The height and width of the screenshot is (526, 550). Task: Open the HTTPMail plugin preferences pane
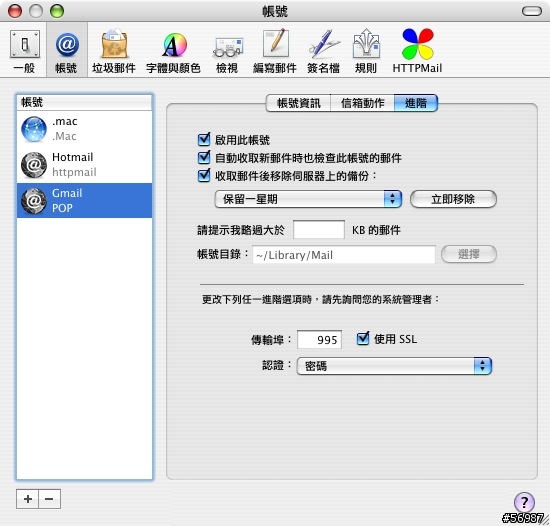pyautogui.click(x=417, y=51)
